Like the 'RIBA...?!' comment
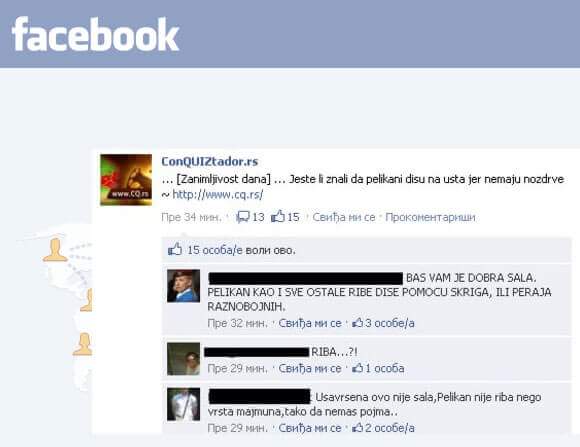The width and height of the screenshot is (580, 447). tap(310, 369)
